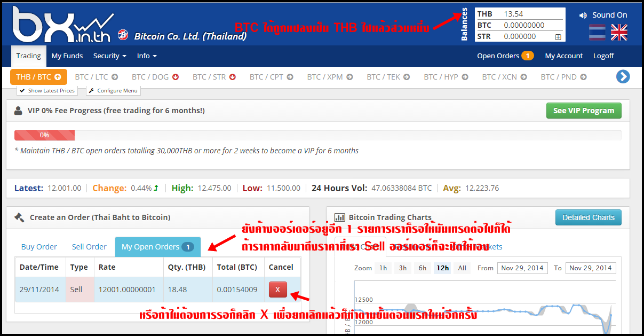The image size is (644, 336).
Task: Toggle Show Latest Prices option
Action: click(47, 91)
